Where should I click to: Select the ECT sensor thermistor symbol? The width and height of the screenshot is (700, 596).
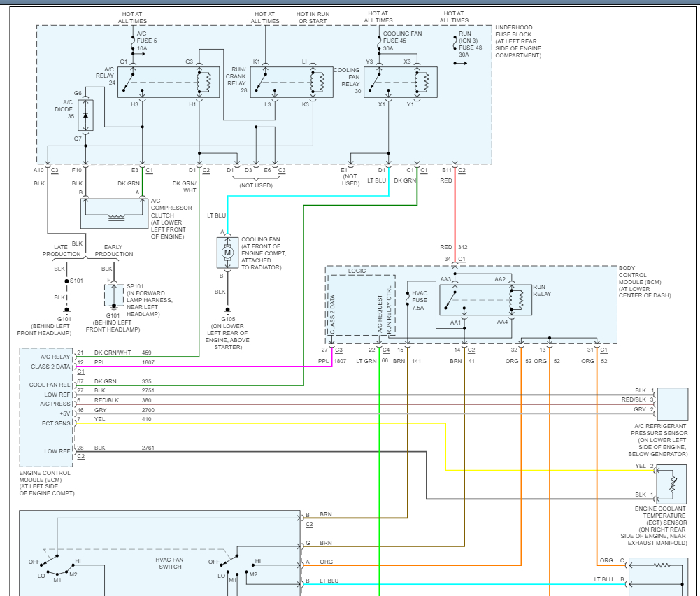[x=673, y=482]
